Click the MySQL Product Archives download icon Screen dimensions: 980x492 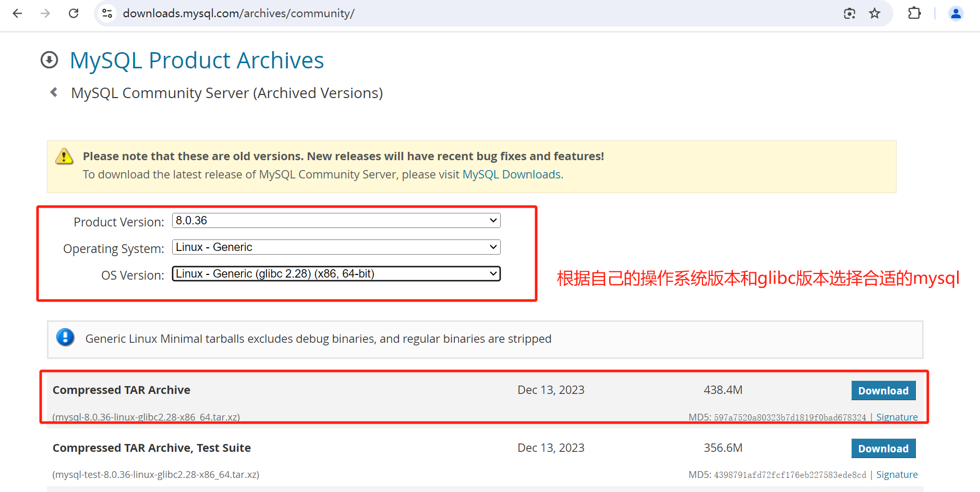(50, 60)
